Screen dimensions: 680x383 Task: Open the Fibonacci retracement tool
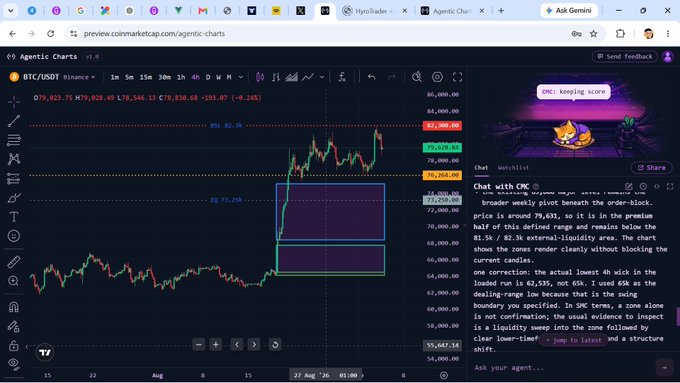coord(14,140)
